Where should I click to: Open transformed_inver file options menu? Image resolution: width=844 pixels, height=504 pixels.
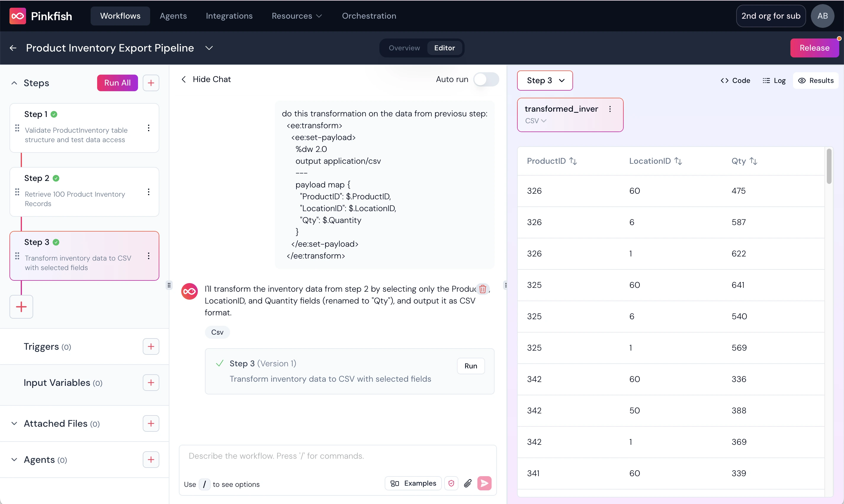click(x=610, y=109)
